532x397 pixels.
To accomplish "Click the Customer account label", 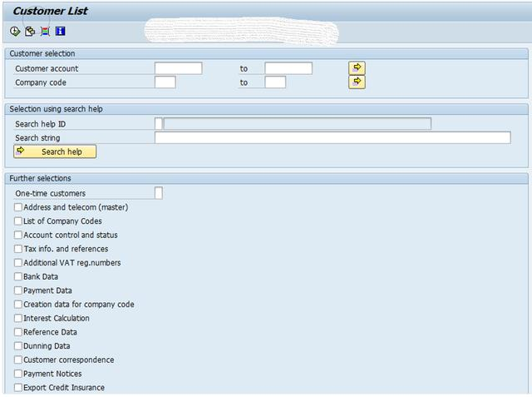I will (47, 68).
